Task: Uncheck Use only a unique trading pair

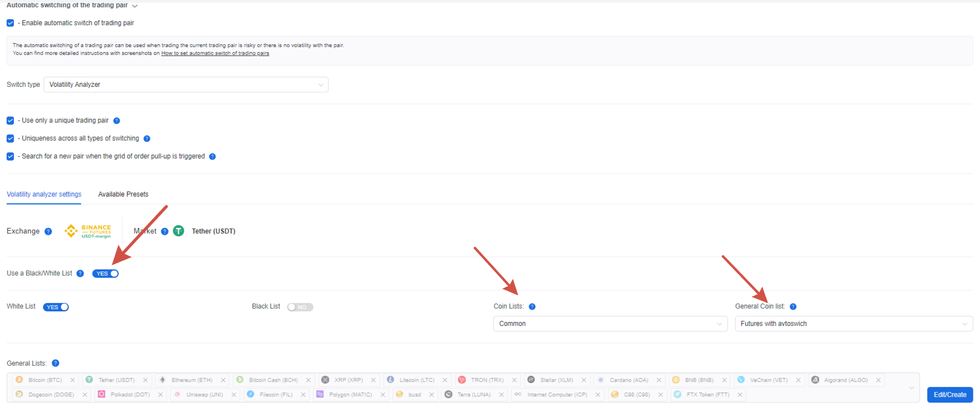Action: point(10,120)
